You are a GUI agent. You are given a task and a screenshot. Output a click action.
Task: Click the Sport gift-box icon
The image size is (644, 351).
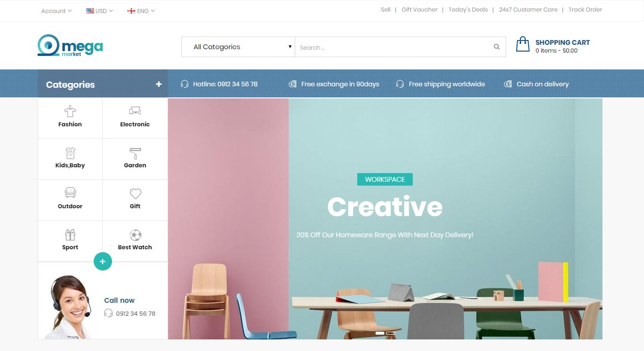click(70, 235)
